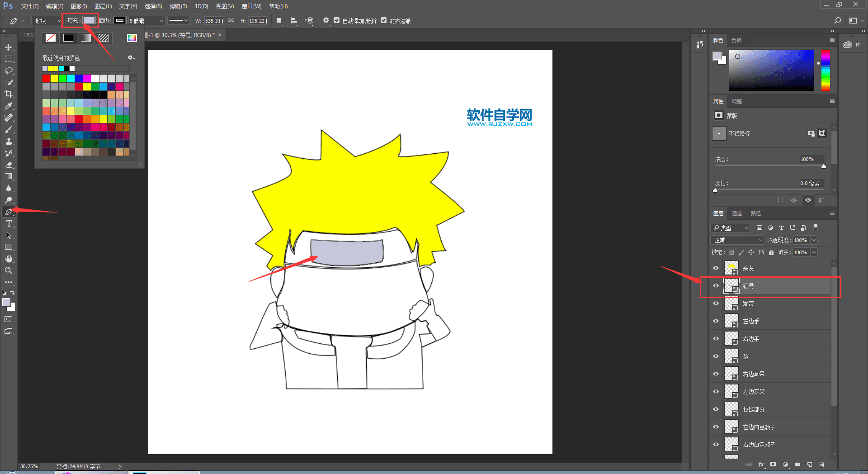Switch to the 通道 tab
The height and width of the screenshot is (474, 868).
(x=737, y=213)
